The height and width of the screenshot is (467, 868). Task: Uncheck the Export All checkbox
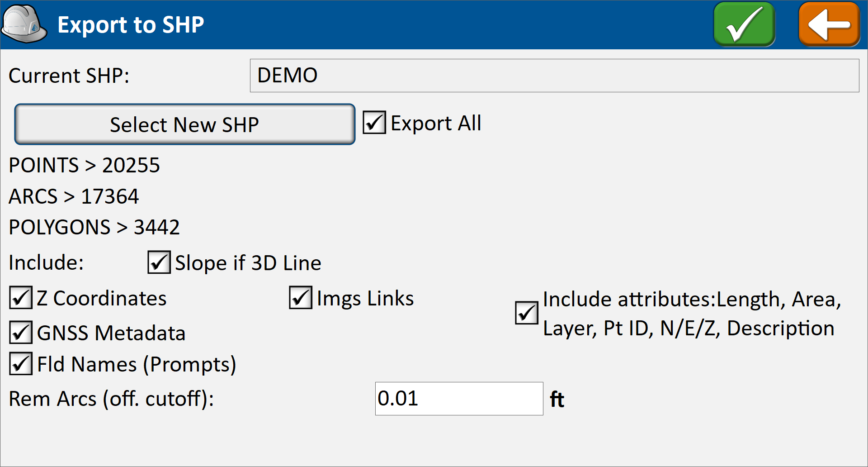(x=374, y=123)
